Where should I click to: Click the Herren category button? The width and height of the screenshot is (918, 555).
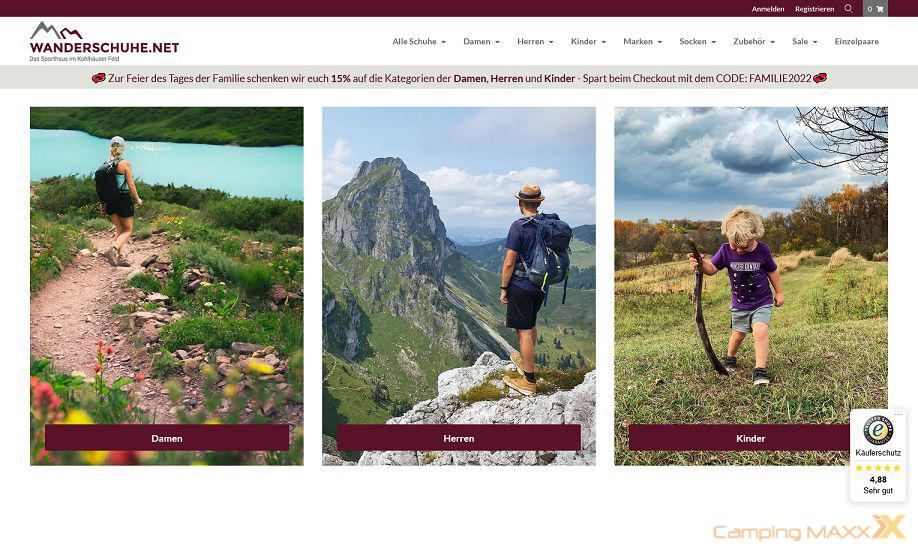point(459,438)
